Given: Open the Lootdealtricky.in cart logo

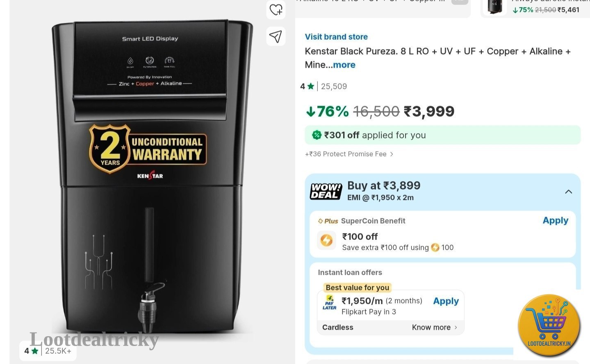Looking at the screenshot, I should pos(549,325).
